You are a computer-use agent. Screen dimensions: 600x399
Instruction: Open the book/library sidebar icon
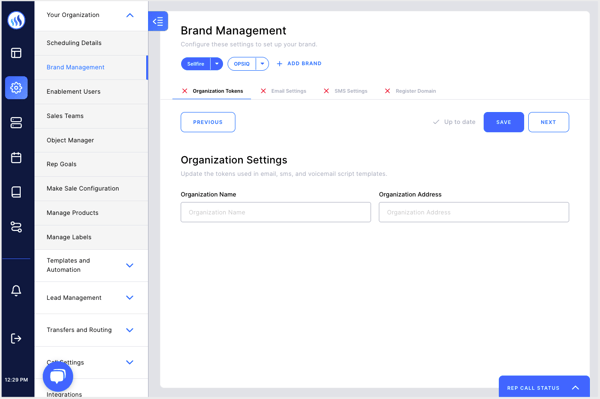coord(16,192)
